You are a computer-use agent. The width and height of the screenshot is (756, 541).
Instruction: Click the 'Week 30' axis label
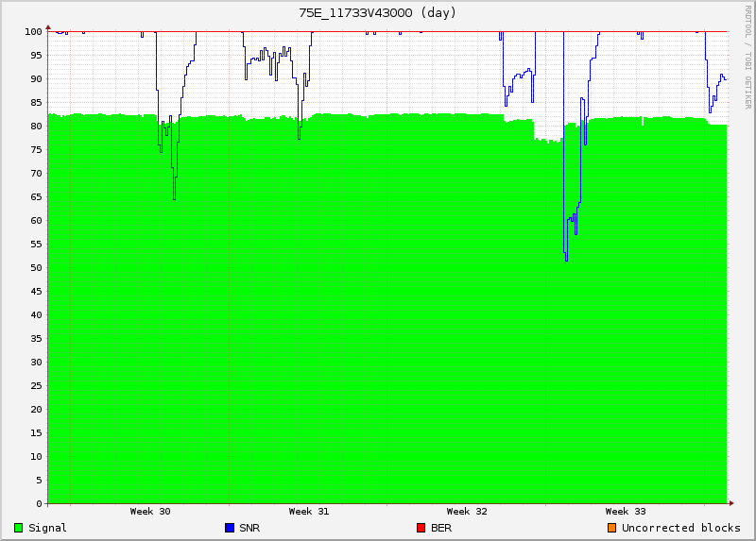pyautogui.click(x=150, y=512)
